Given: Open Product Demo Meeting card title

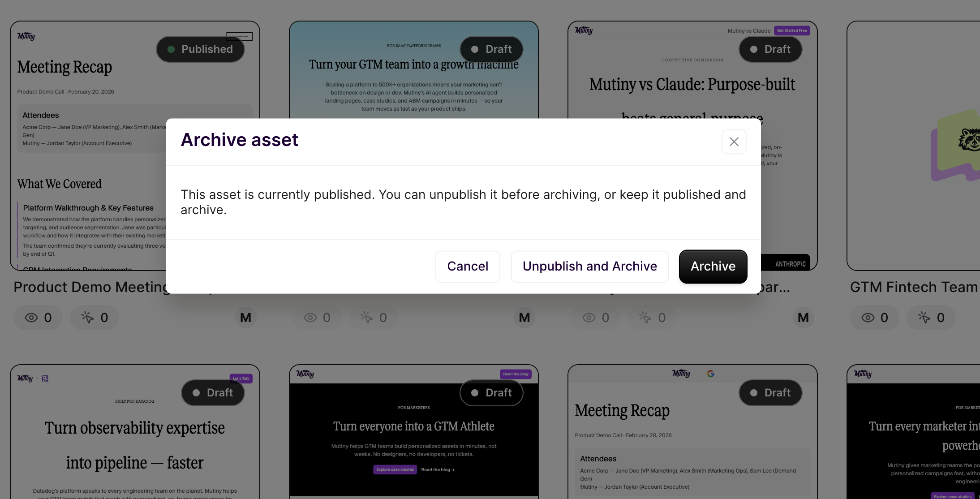Looking at the screenshot, I should click(90, 287).
